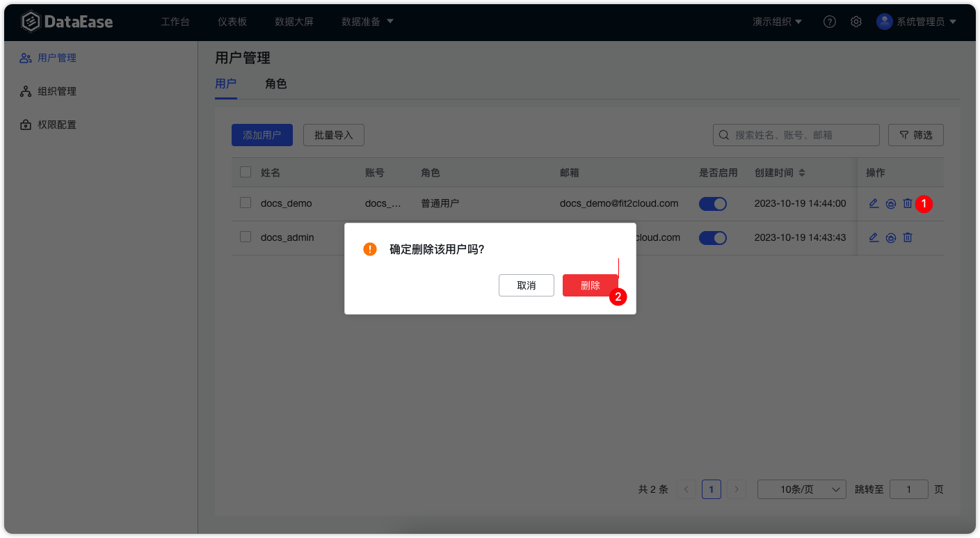Screen dimensions: 980x538
Task: Delete user docs_admin using the trash icon
Action: point(907,237)
